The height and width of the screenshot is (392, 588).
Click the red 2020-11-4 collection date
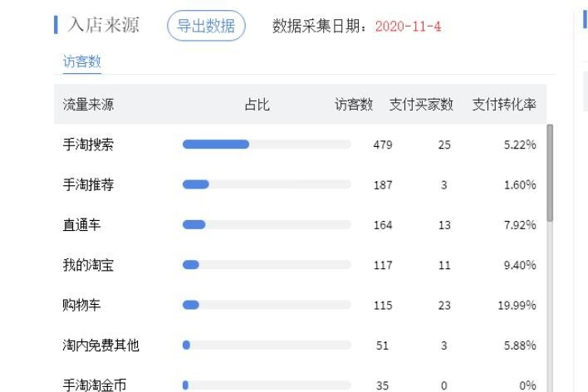(408, 27)
